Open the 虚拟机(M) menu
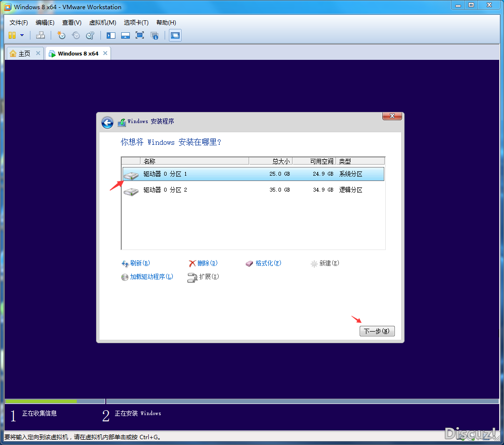The width and height of the screenshot is (504, 445). pyautogui.click(x=102, y=23)
